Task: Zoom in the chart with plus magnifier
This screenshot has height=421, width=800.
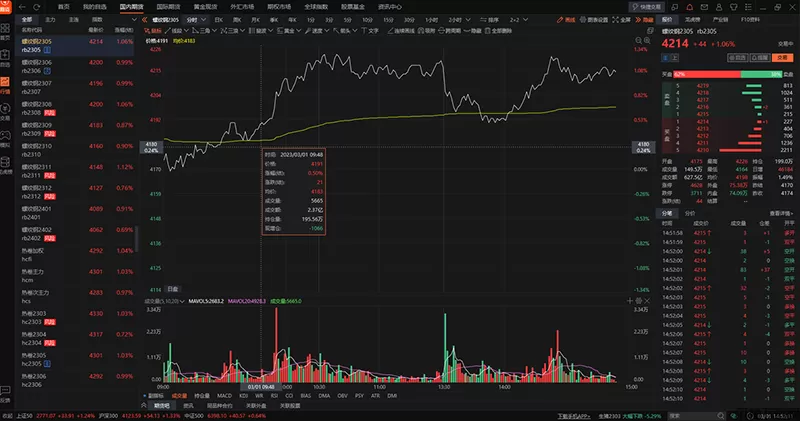Action: click(x=647, y=40)
